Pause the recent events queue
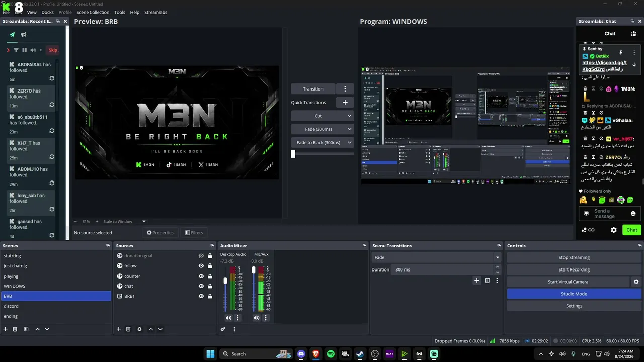The width and height of the screenshot is (644, 362). pyautogui.click(x=24, y=50)
